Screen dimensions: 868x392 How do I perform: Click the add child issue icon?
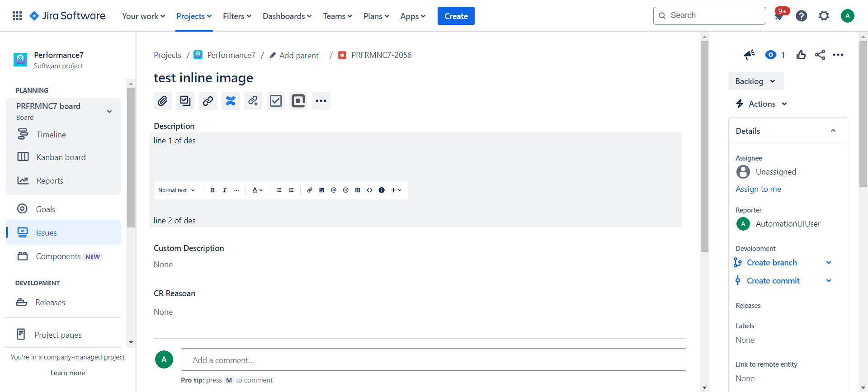185,101
